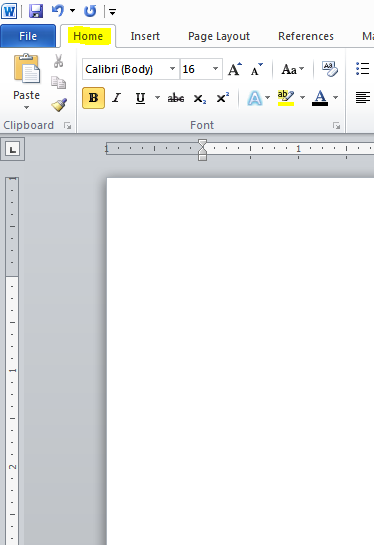The image size is (374, 545).
Task: Open the font size dropdown list
Action: 216,69
